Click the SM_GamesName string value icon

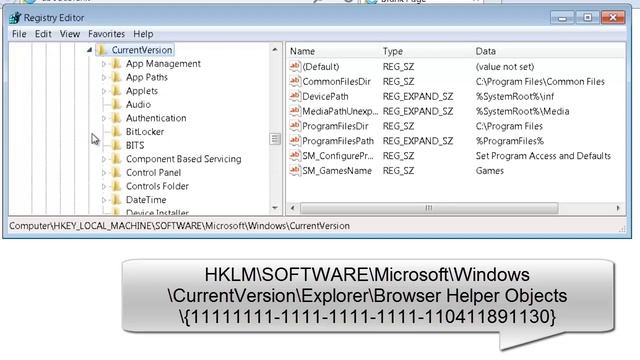(x=295, y=170)
